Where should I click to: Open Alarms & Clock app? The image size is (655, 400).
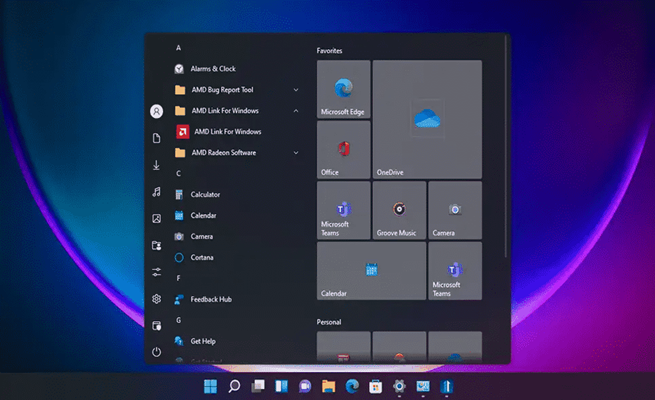212,69
